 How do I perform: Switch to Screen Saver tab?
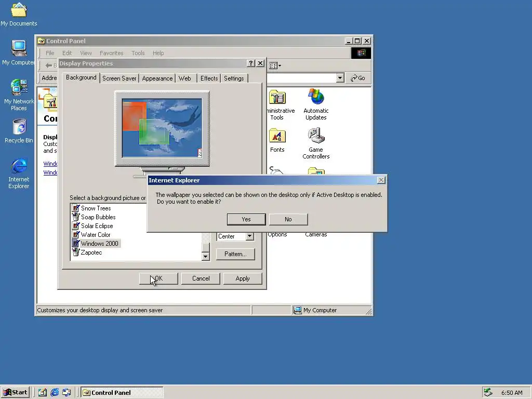point(119,78)
